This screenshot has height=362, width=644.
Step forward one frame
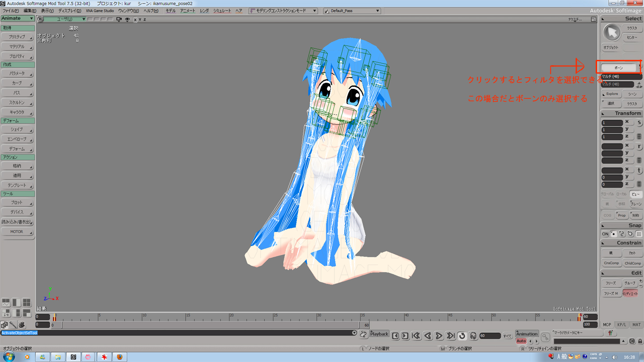[405, 336]
